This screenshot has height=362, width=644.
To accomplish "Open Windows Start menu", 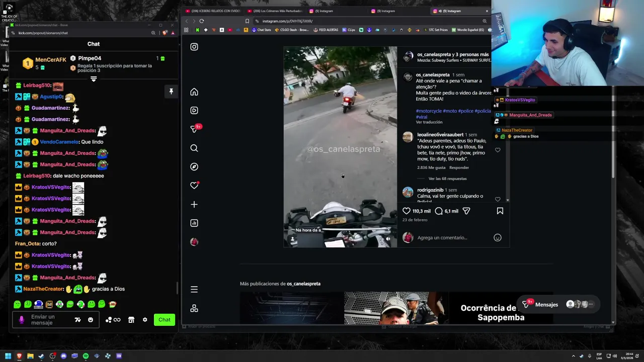I will point(8,356).
